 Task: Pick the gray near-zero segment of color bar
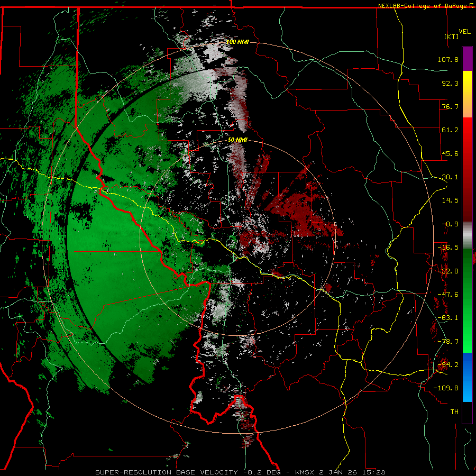click(x=467, y=235)
